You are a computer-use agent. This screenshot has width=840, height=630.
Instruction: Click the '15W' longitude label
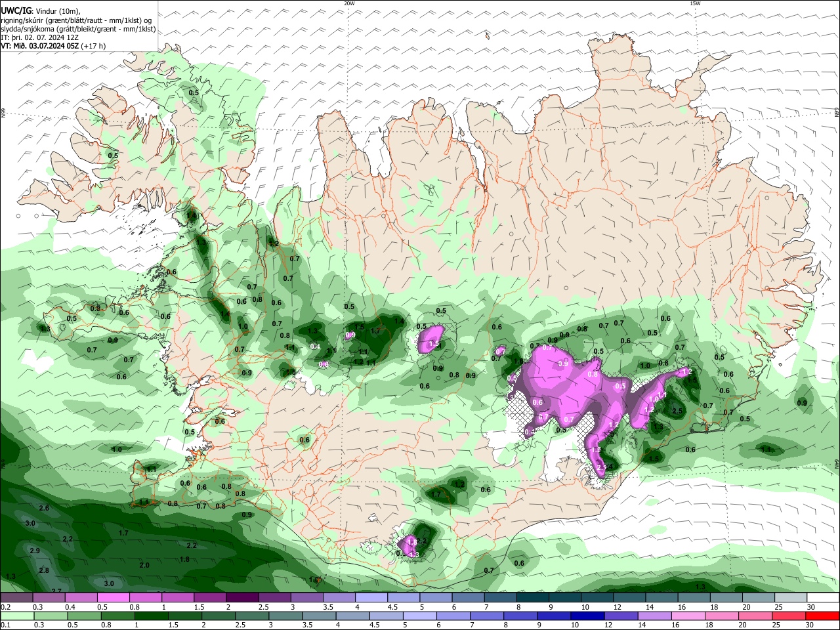click(x=694, y=3)
